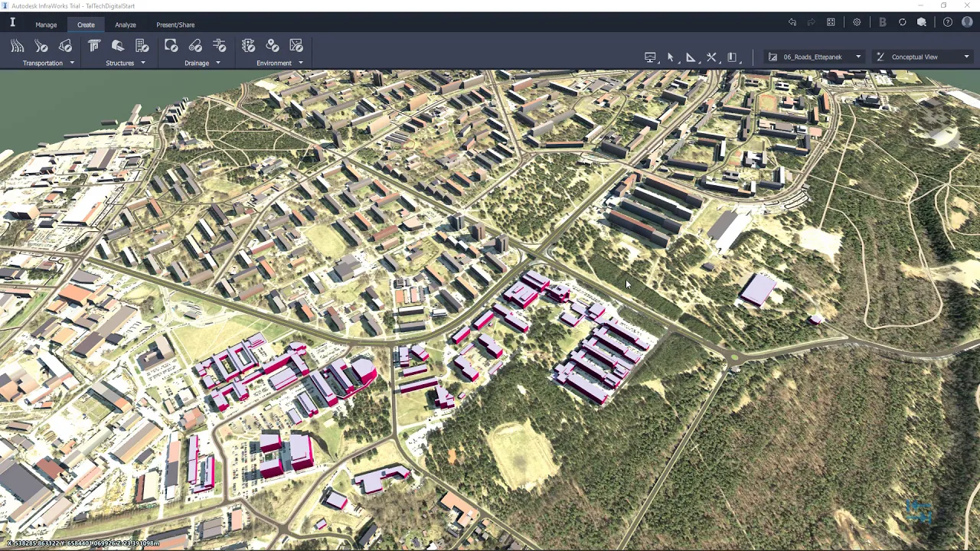Undo the last action
Screen dimensions: 980x551
click(x=792, y=22)
